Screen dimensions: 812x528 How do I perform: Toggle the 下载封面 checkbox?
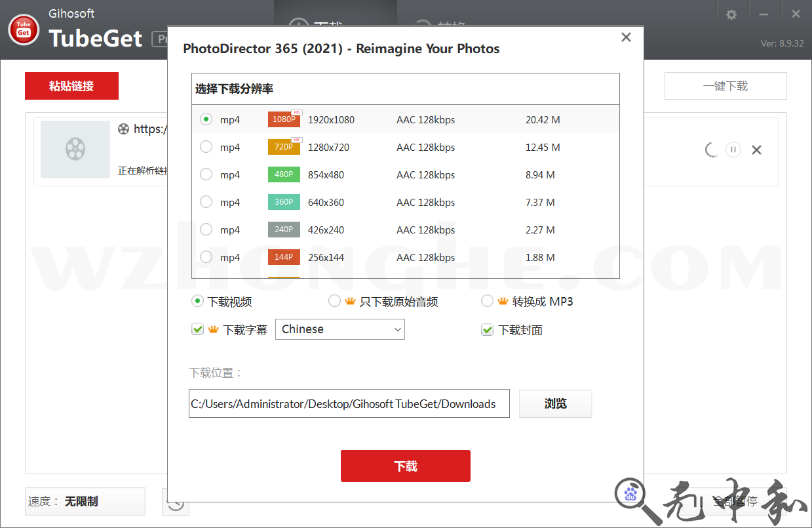point(487,329)
